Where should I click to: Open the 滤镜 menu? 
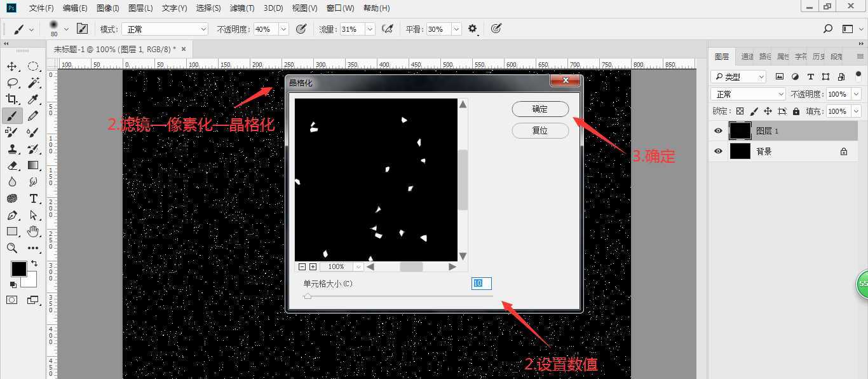coord(241,8)
